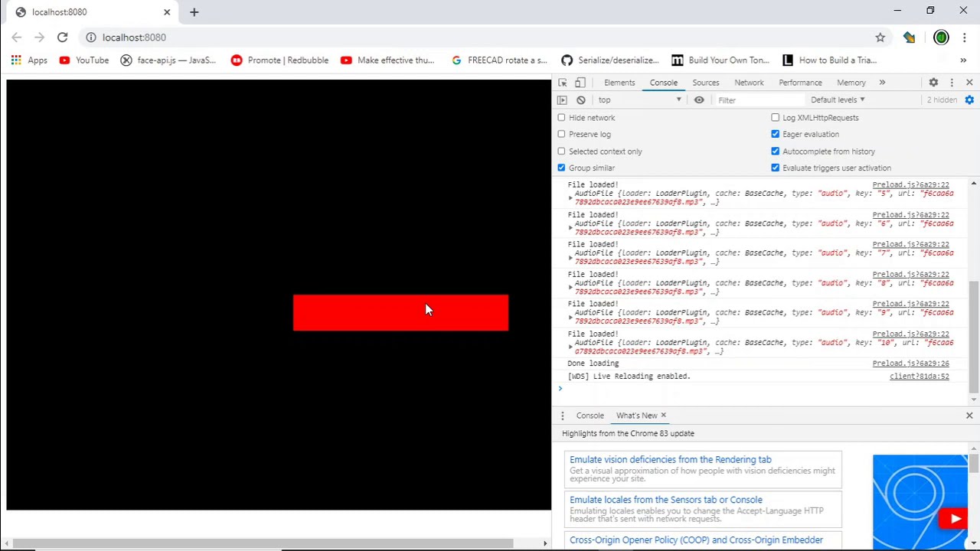Viewport: 980px width, 551px height.
Task: Create live expression eye icon
Action: 699,100
